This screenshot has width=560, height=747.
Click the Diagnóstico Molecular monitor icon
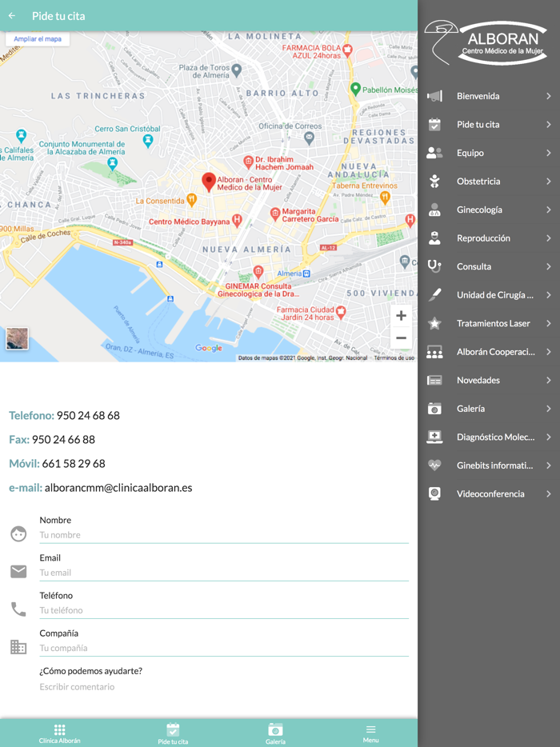point(434,437)
